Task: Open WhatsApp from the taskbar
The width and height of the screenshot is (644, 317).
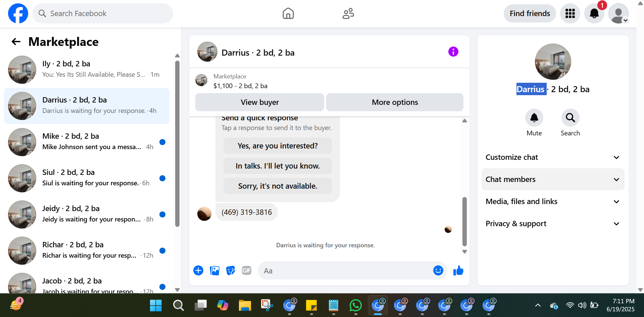Action: click(x=356, y=305)
